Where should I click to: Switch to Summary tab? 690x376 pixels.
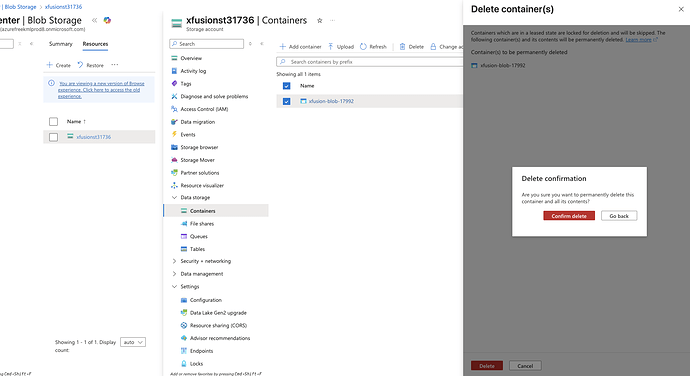tap(60, 44)
